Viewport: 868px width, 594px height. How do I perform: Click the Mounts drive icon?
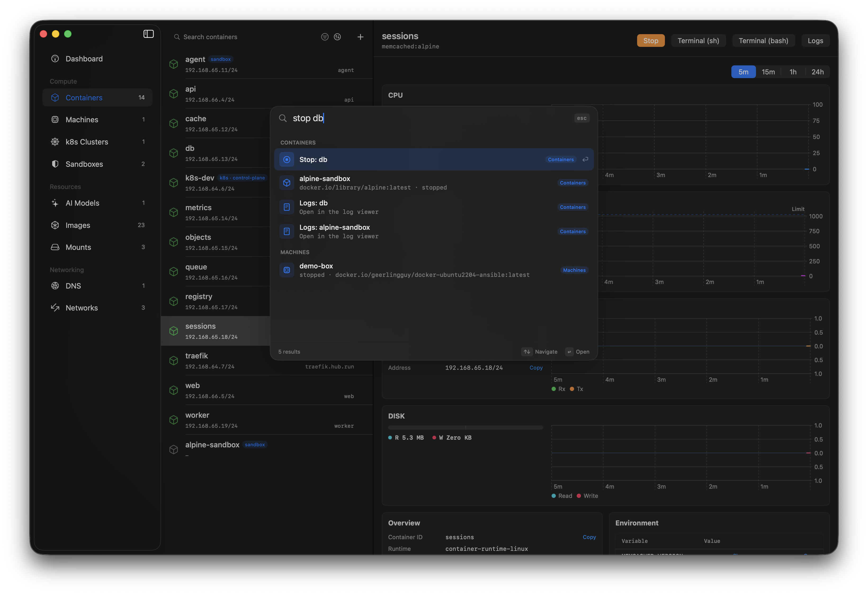pyautogui.click(x=55, y=247)
